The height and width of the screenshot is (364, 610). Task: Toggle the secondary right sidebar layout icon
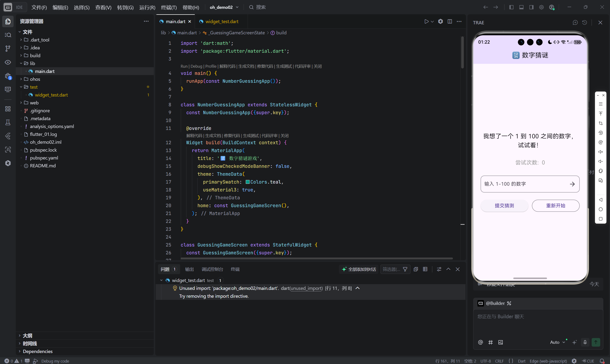tap(531, 7)
